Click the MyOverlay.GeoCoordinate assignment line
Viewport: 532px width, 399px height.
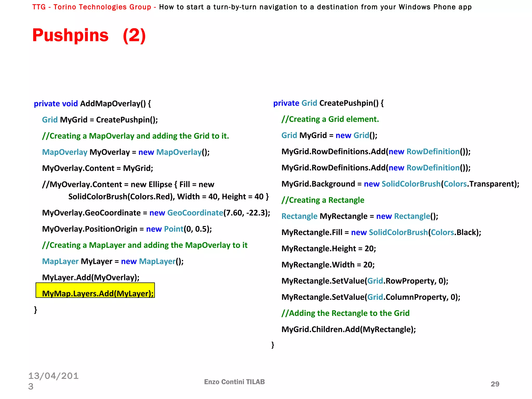156,213
